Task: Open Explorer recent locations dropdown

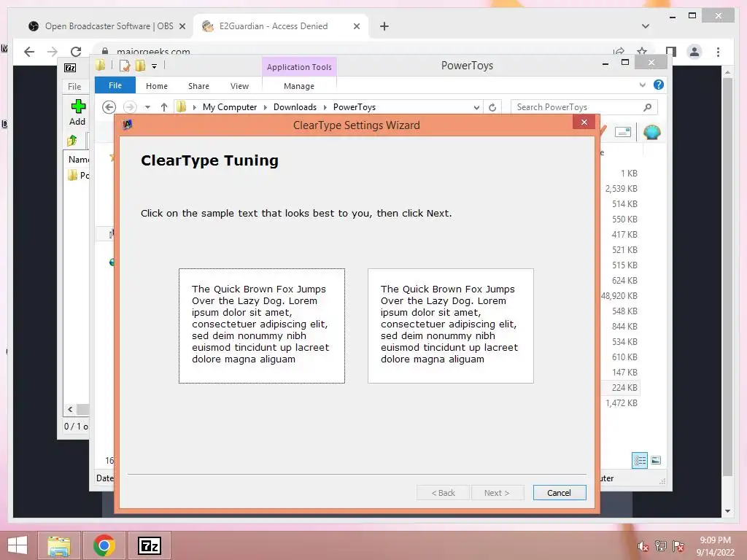Action: pyautogui.click(x=147, y=107)
